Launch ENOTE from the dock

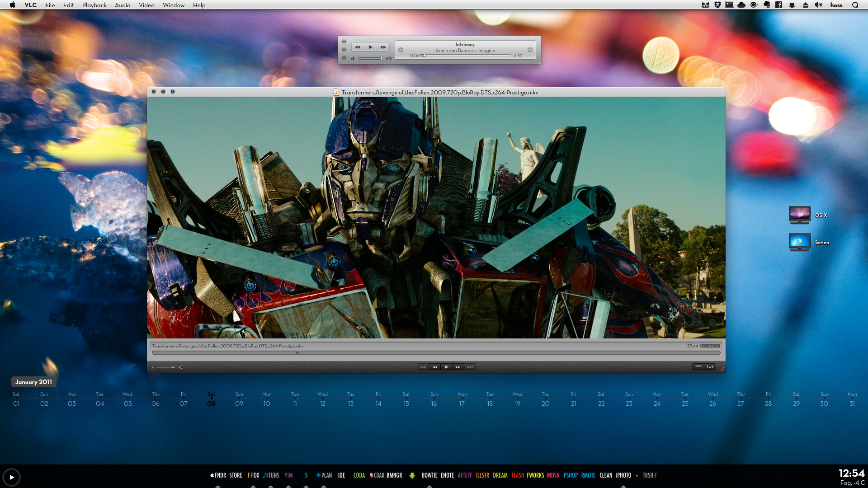point(447,475)
